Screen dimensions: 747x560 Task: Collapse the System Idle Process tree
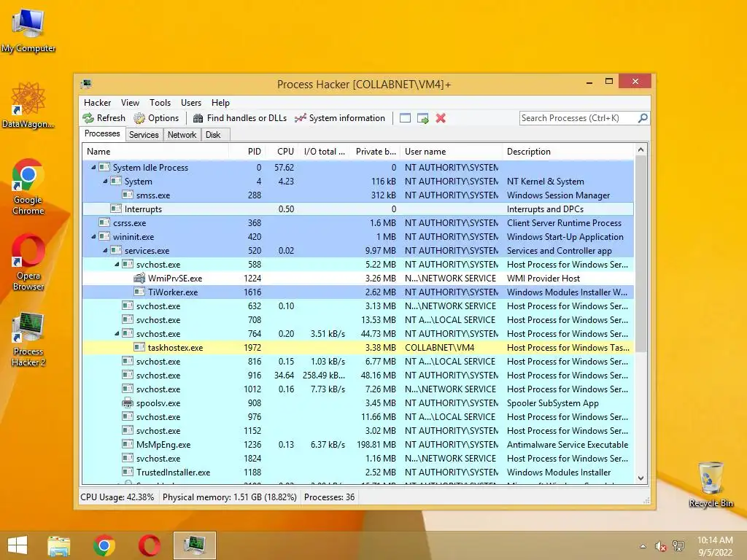(x=93, y=168)
